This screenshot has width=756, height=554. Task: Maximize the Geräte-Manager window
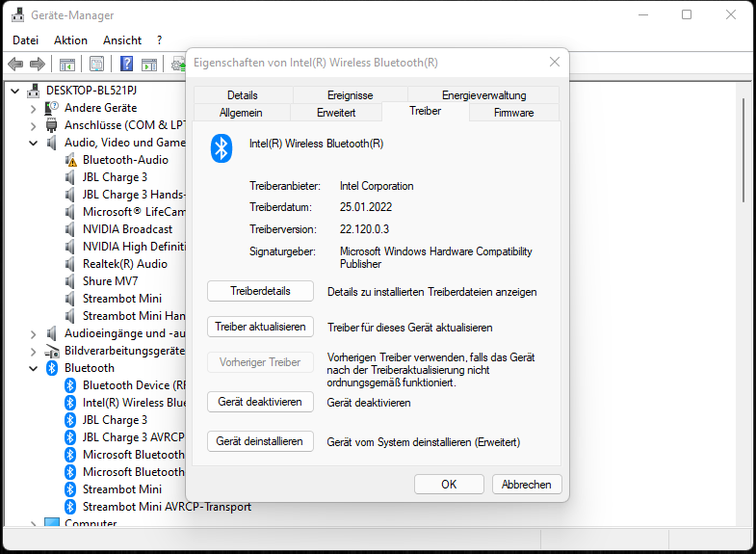pos(687,15)
